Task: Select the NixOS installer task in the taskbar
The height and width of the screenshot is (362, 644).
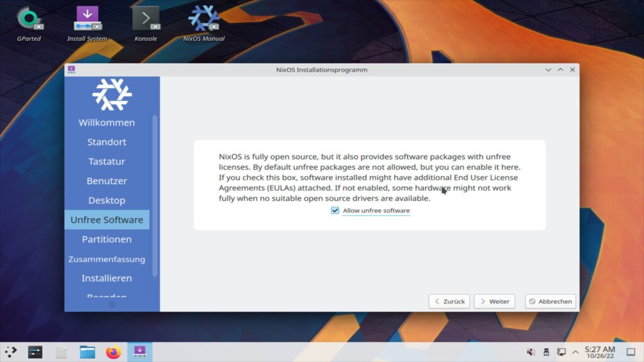Action: tap(140, 352)
